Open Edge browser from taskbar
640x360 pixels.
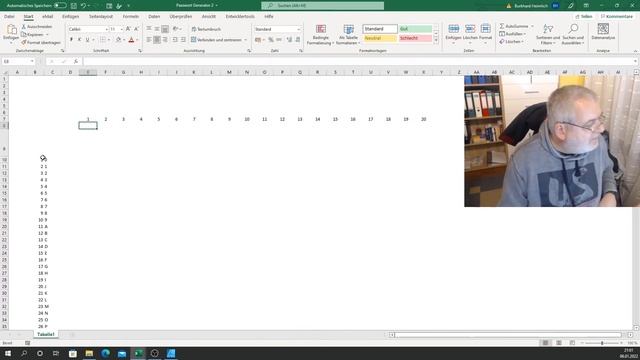(105, 353)
